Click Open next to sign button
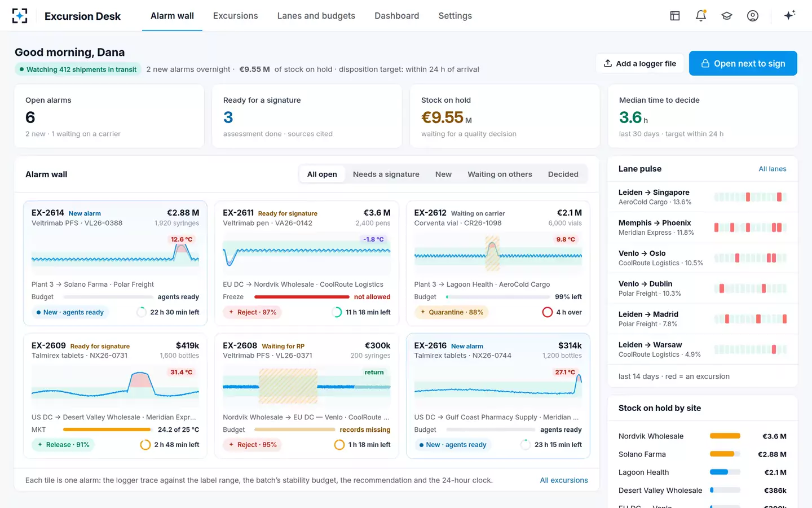This screenshot has width=812, height=508. pyautogui.click(x=743, y=63)
